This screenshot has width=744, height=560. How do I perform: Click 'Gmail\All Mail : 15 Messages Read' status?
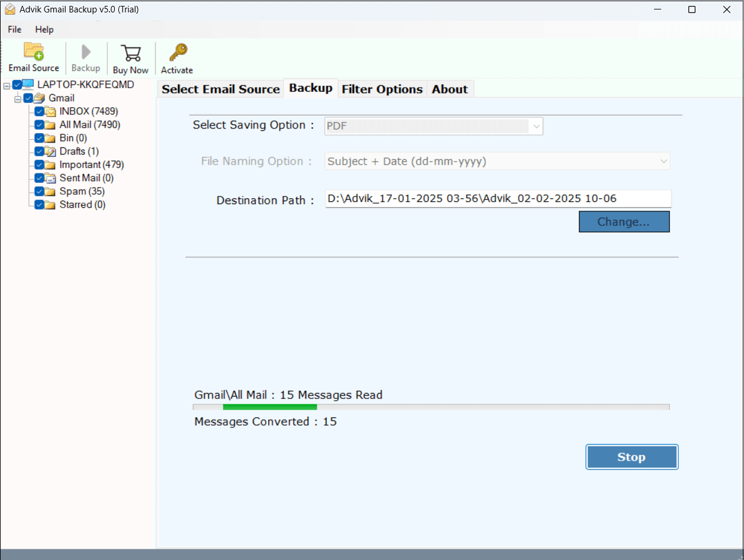[x=288, y=395]
